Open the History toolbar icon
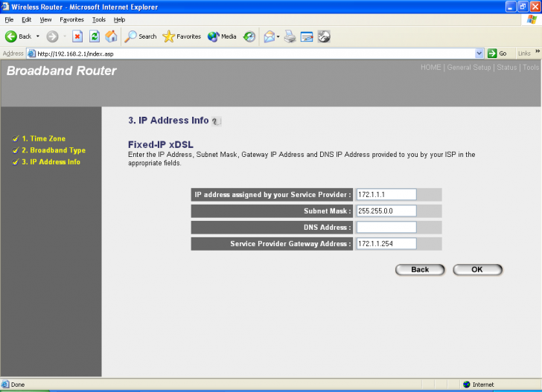 click(x=249, y=36)
